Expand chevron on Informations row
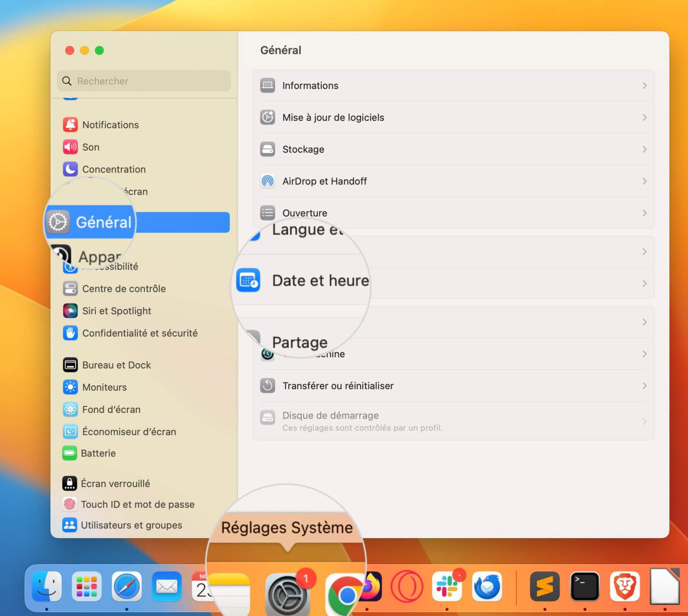 coord(645,86)
